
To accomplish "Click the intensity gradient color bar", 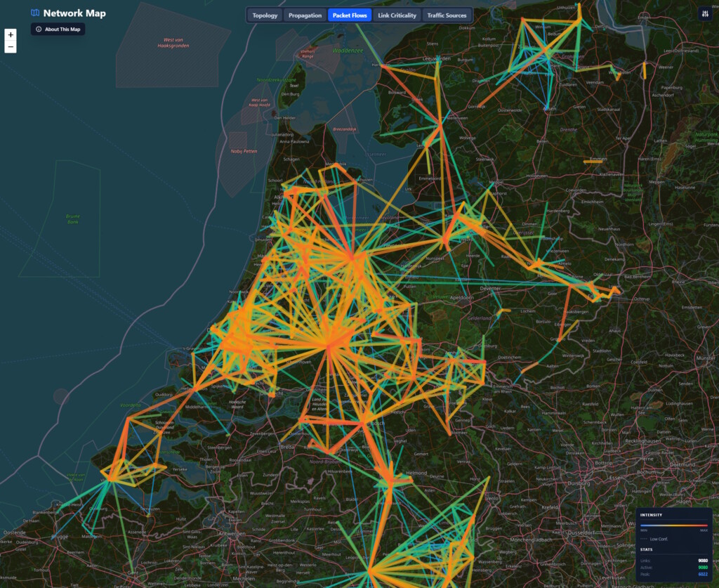I will pos(673,526).
